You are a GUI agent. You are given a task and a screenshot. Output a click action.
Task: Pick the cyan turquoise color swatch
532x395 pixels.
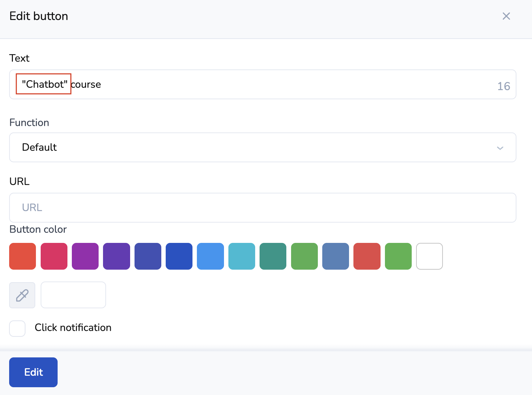(x=242, y=256)
